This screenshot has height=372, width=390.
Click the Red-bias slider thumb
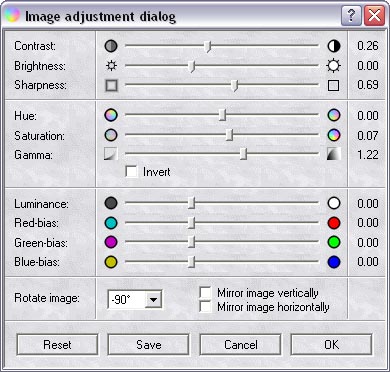(191, 223)
